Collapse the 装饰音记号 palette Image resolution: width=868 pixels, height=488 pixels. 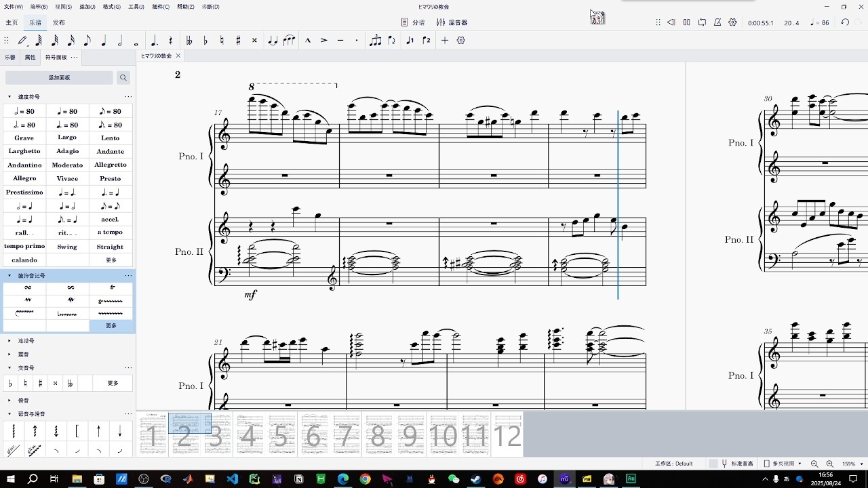tap(9, 276)
